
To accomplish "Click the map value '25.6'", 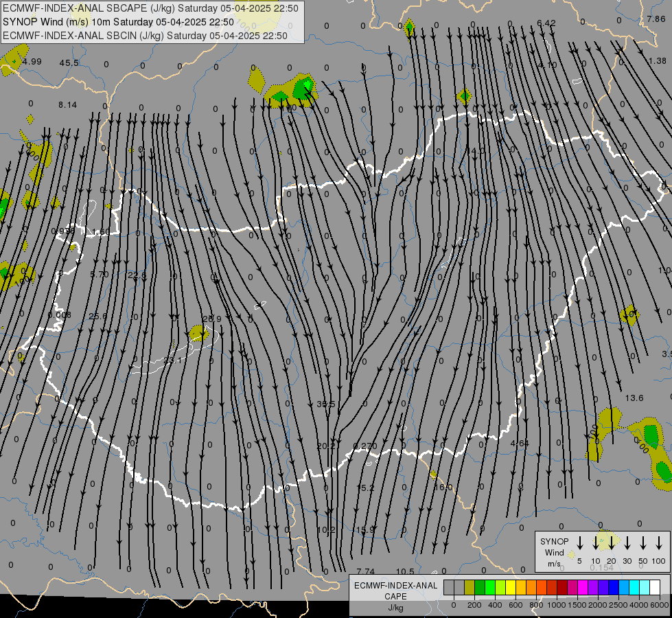I will tap(97, 317).
